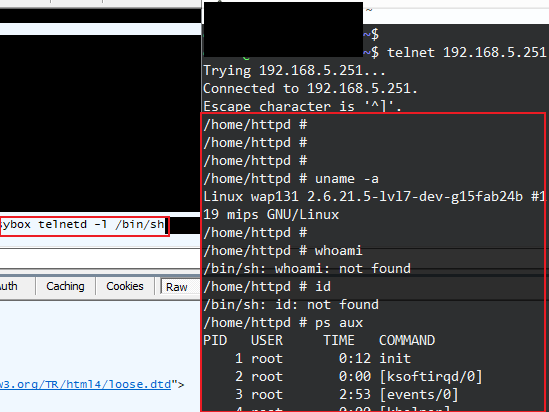Image resolution: width=549 pixels, height=412 pixels.
Task: Click the 'telnetd -l /bin/sh' request field
Action: [x=84, y=226]
